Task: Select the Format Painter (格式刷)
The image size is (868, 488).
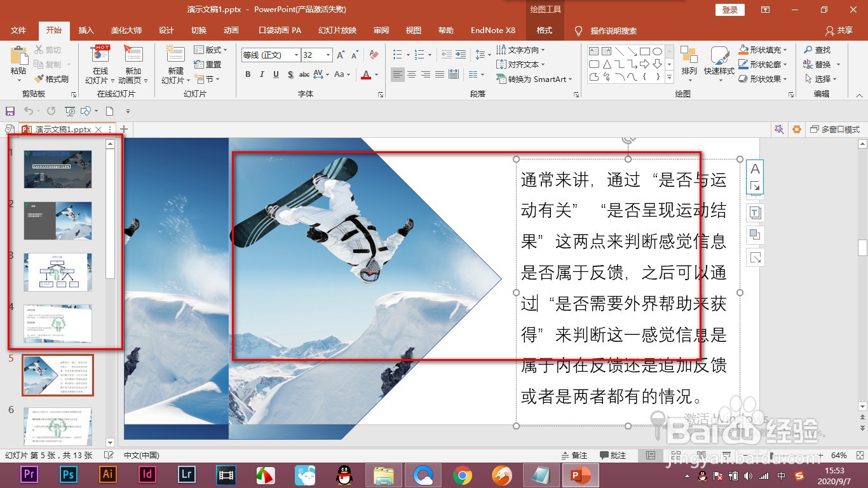Action: 51,79
